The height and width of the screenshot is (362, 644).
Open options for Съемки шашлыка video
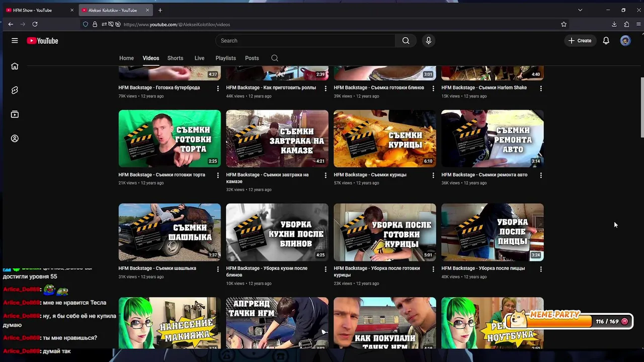218,269
